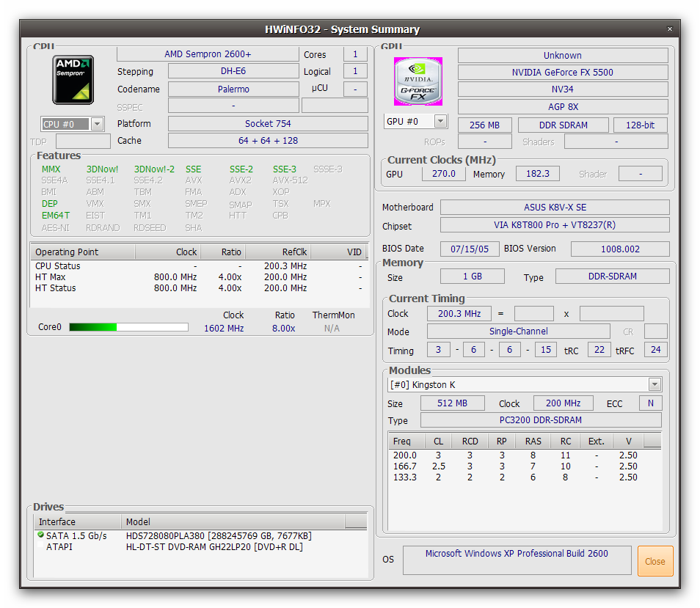Click the VIA K8T800 Pro chipset field
Image resolution: width=700 pixels, height=608 pixels.
coord(555,225)
